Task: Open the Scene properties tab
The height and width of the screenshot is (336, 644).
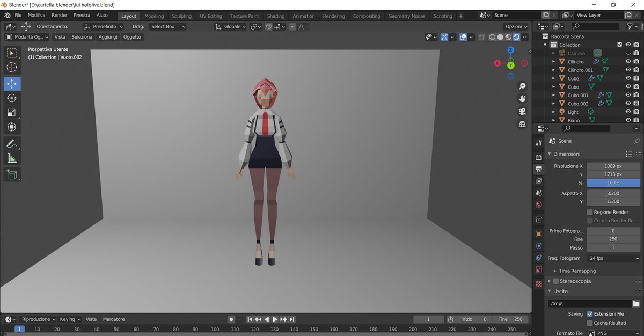Action: (539, 193)
